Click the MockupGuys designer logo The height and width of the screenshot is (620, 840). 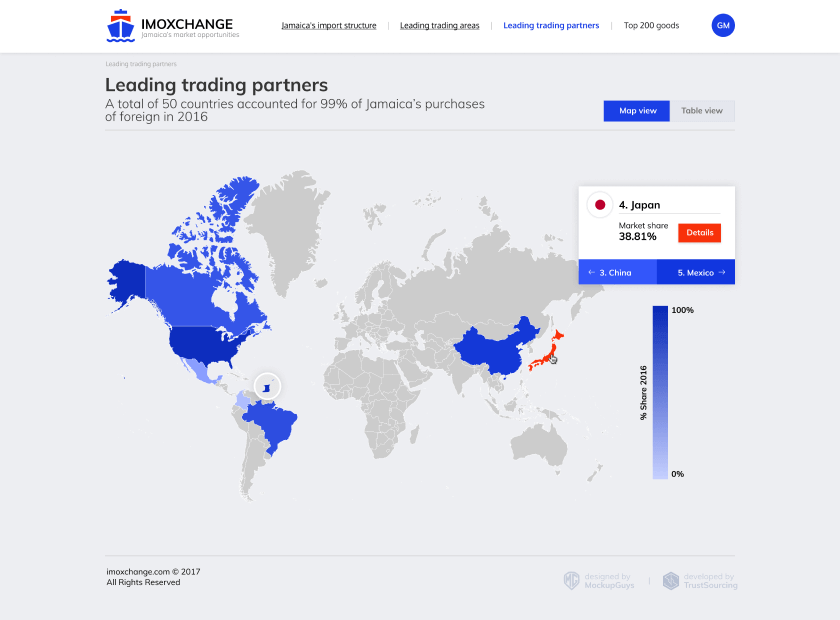[572, 581]
